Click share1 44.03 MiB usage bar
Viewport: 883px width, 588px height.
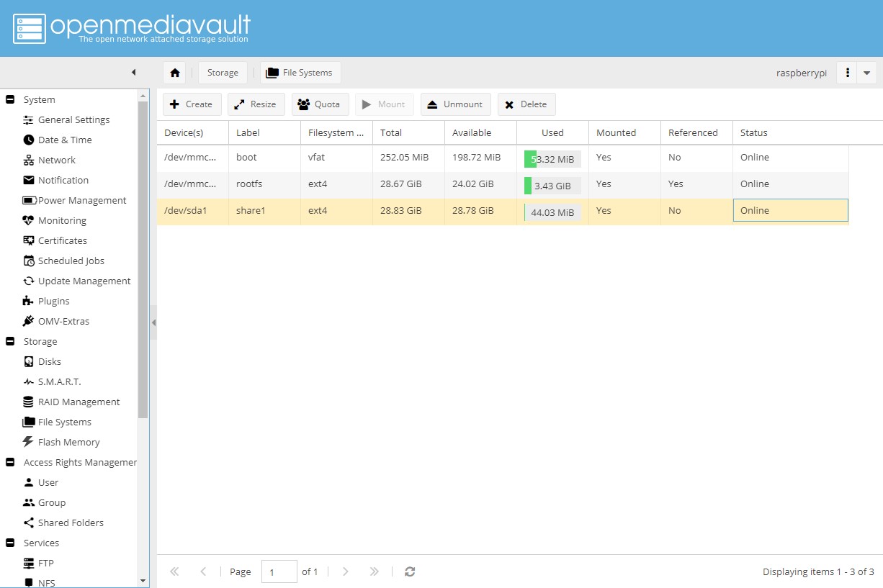(552, 212)
